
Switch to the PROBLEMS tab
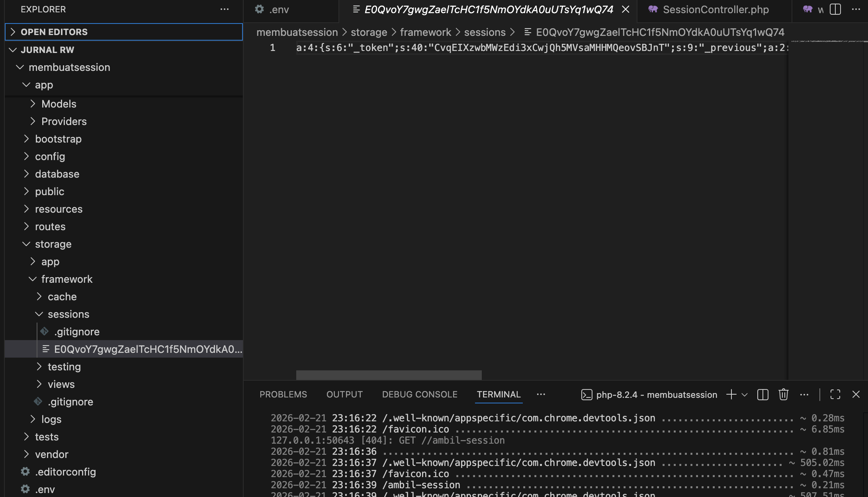point(283,394)
